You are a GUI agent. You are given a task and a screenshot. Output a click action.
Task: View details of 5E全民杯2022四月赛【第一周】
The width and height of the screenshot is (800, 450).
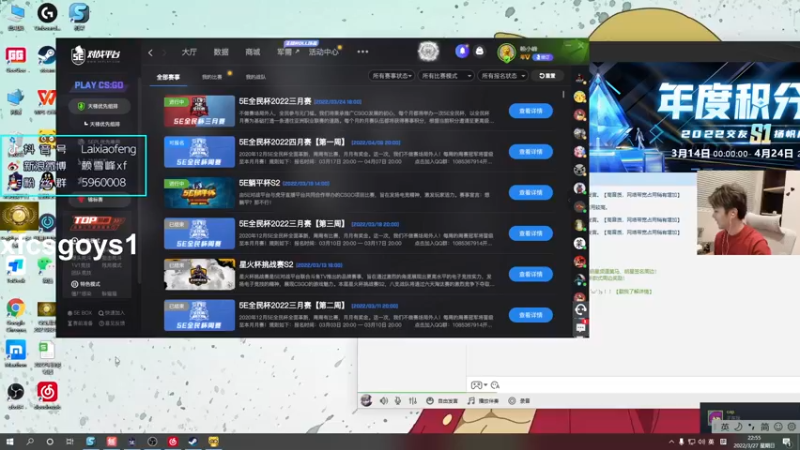click(531, 152)
